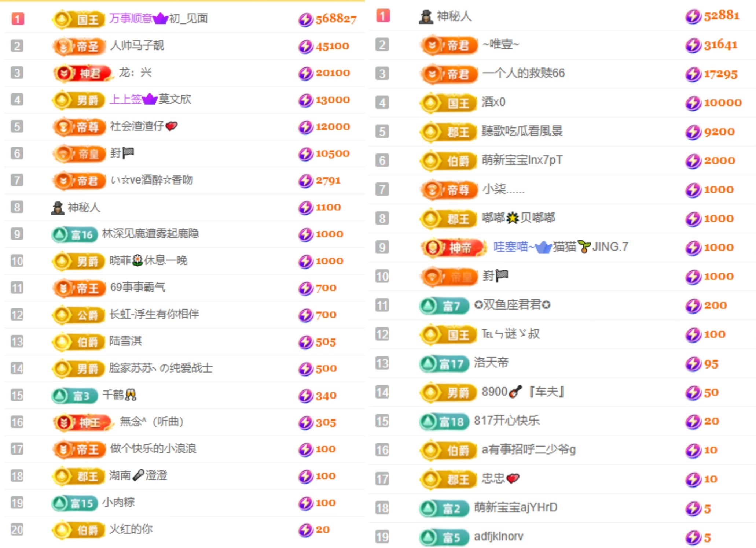Click the 帝圣 badge next to 人帅马子靓
The width and height of the screenshot is (756, 548).
[78, 46]
